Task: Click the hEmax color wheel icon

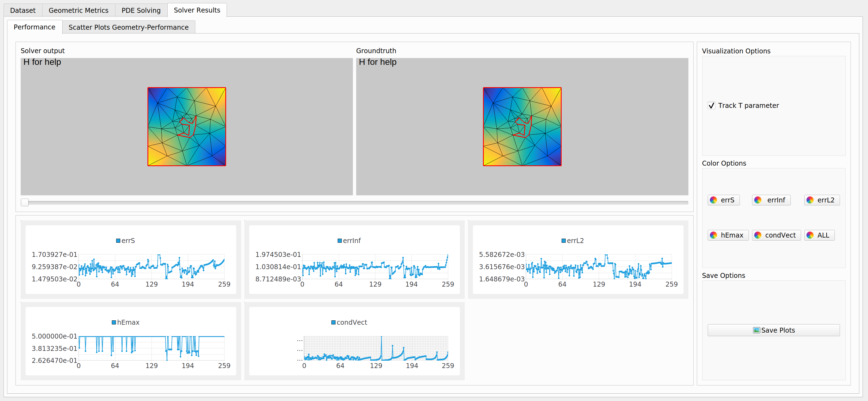Action: [713, 235]
